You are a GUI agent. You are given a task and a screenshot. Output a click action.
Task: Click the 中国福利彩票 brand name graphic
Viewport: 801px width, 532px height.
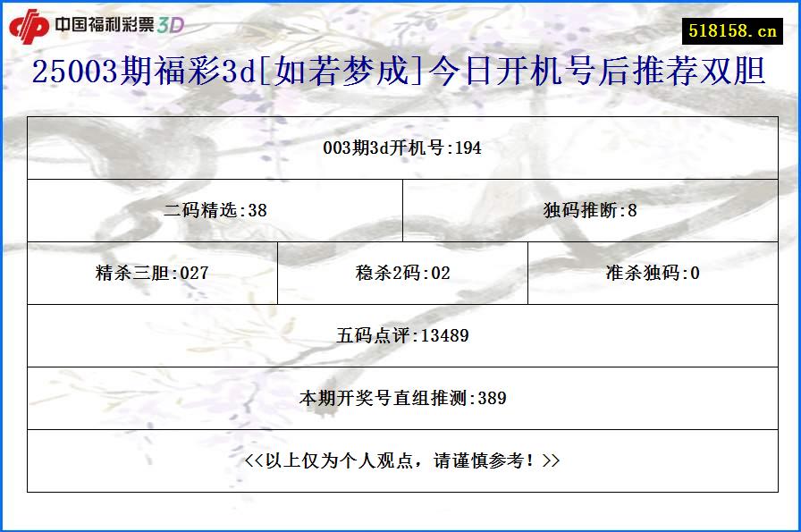[x=107, y=23]
